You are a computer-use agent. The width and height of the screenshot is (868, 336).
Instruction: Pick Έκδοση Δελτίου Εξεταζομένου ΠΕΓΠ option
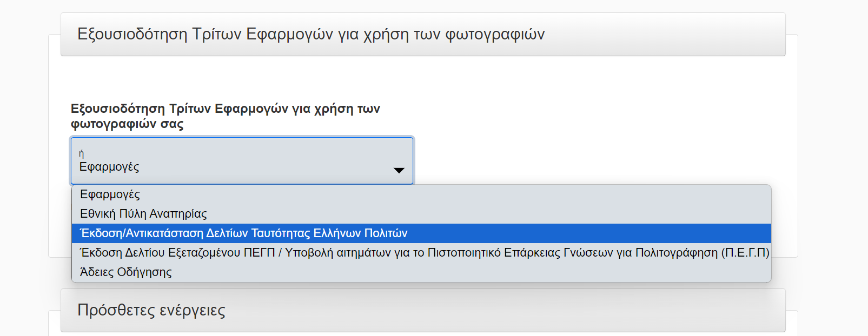421,253
